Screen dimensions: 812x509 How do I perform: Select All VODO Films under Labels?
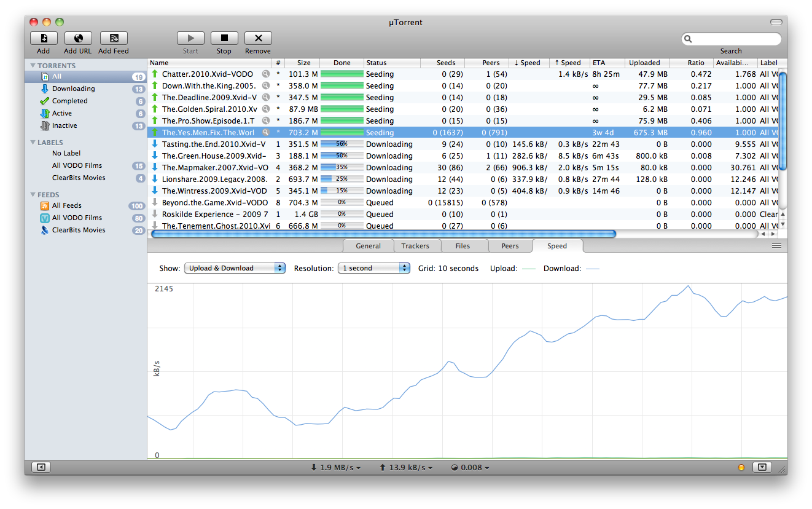(85, 165)
